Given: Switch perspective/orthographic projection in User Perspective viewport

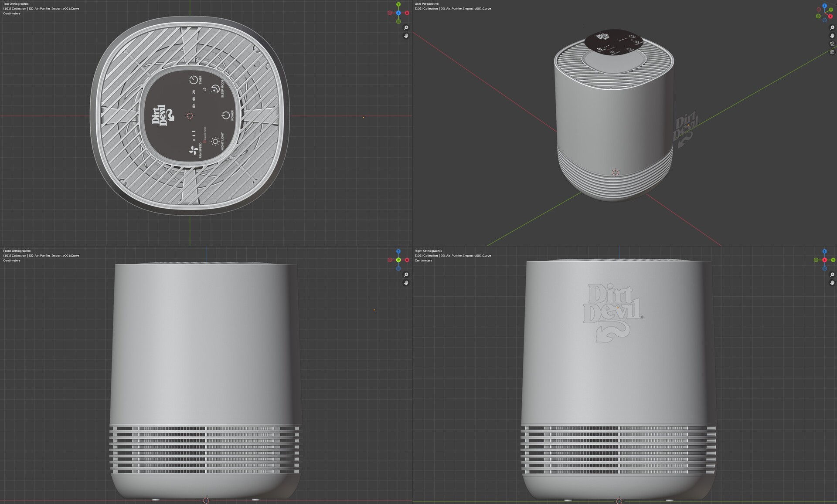Looking at the screenshot, I should coord(832,51).
